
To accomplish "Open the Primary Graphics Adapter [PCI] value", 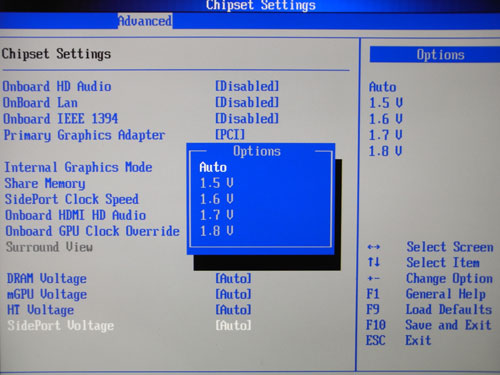I will [x=230, y=134].
